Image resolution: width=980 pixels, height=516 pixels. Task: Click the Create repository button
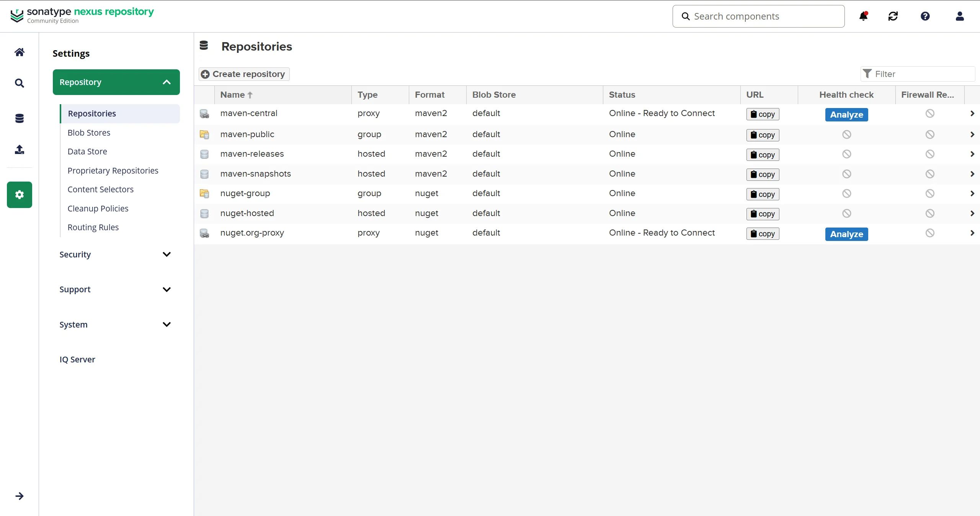(244, 74)
